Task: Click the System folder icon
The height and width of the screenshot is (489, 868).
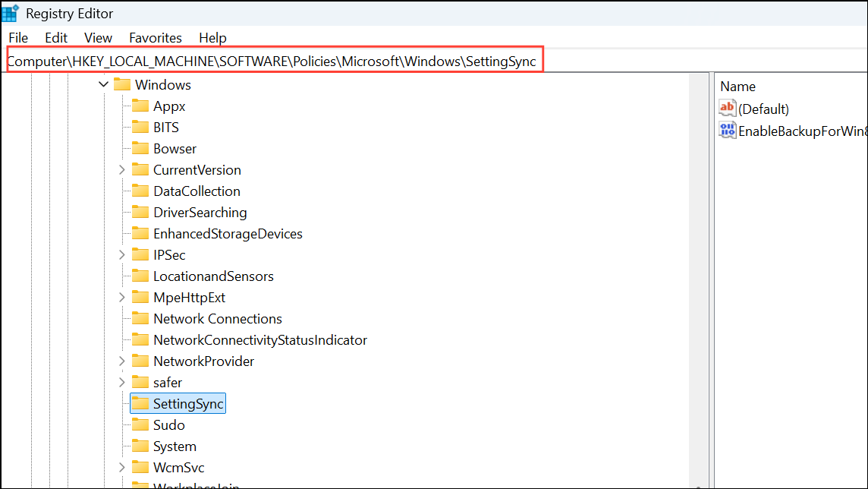Action: (140, 445)
